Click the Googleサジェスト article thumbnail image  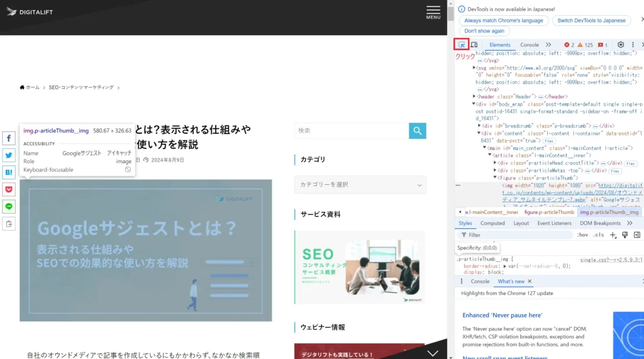146,250
